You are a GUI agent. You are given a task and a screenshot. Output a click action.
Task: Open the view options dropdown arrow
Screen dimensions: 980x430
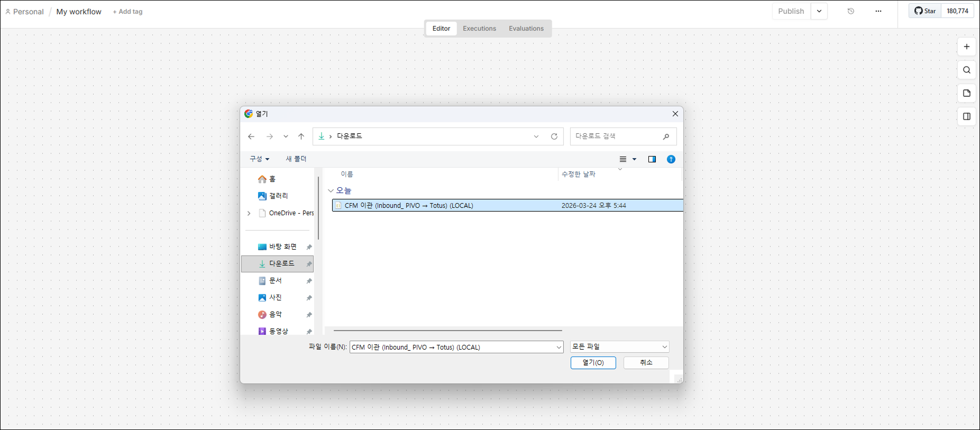[634, 159]
